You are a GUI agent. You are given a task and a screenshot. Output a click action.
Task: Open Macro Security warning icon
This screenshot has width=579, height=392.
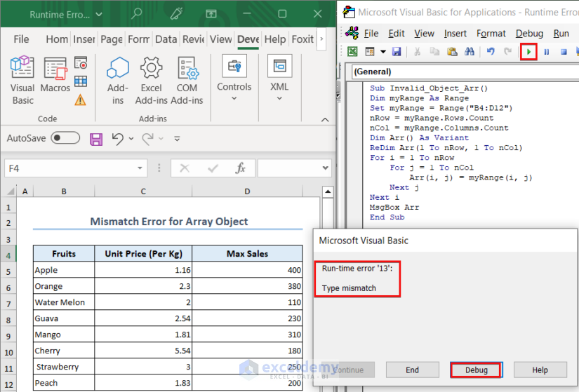(x=80, y=100)
